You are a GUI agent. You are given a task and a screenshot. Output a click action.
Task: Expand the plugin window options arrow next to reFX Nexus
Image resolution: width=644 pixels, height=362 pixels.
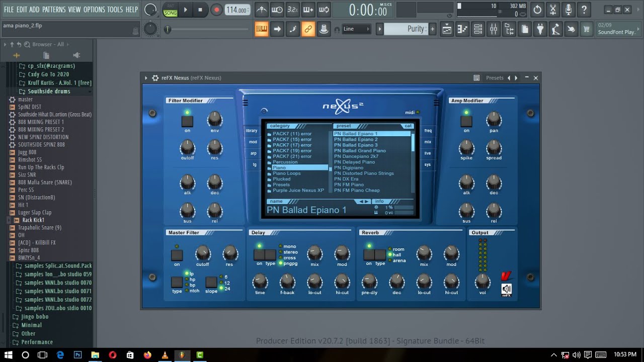coord(146,78)
